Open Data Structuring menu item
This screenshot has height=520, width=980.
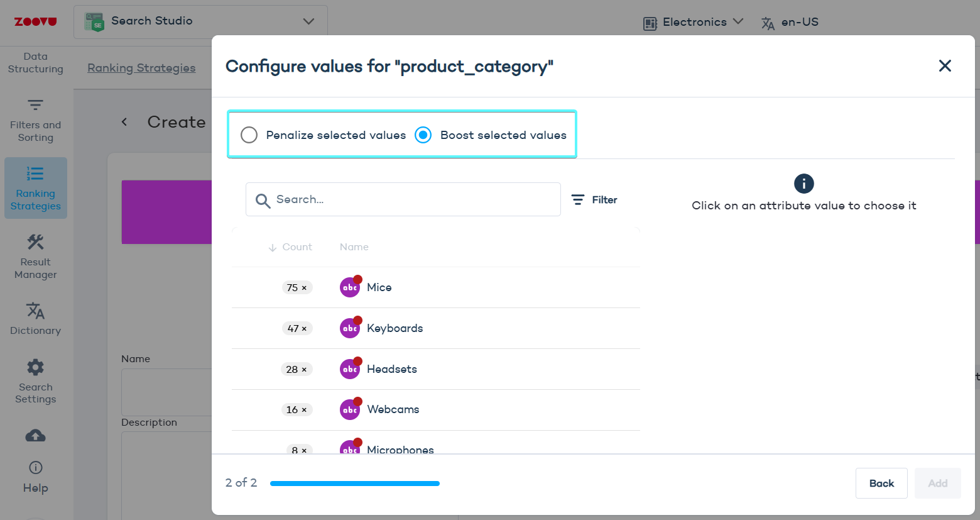tap(35, 63)
